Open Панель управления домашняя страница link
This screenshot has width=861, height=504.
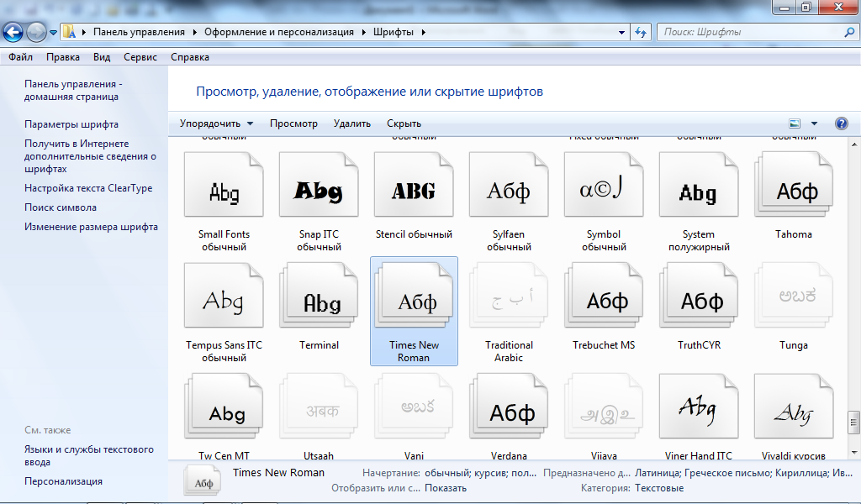pyautogui.click(x=73, y=91)
